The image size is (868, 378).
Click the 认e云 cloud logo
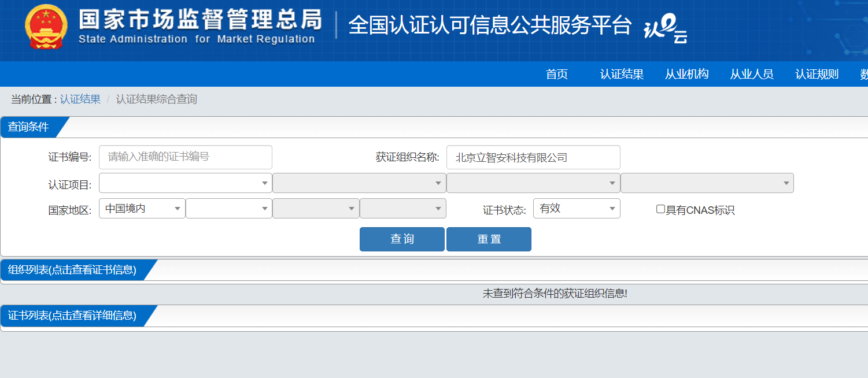click(666, 29)
